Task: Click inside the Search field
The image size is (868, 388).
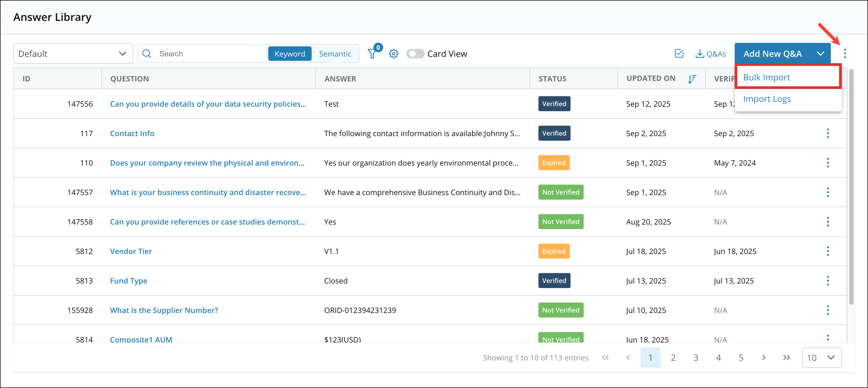Action: tap(202, 53)
